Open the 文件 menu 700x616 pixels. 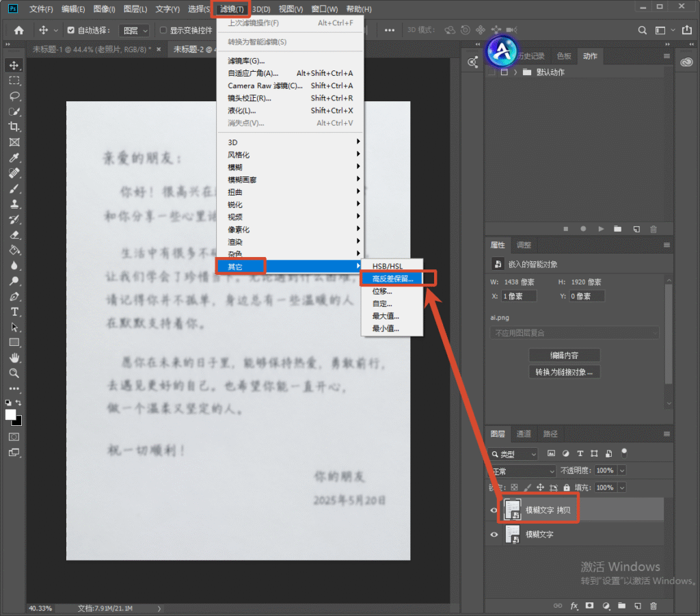[41, 9]
